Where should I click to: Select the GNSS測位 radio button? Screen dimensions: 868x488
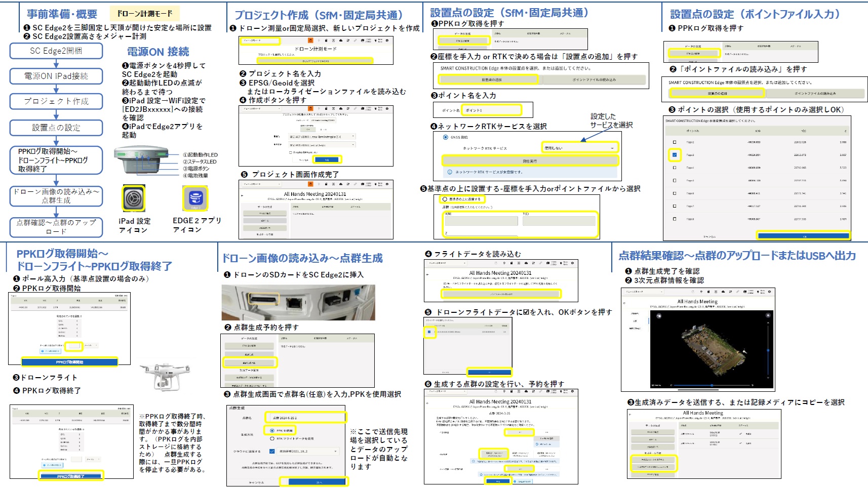(x=445, y=137)
